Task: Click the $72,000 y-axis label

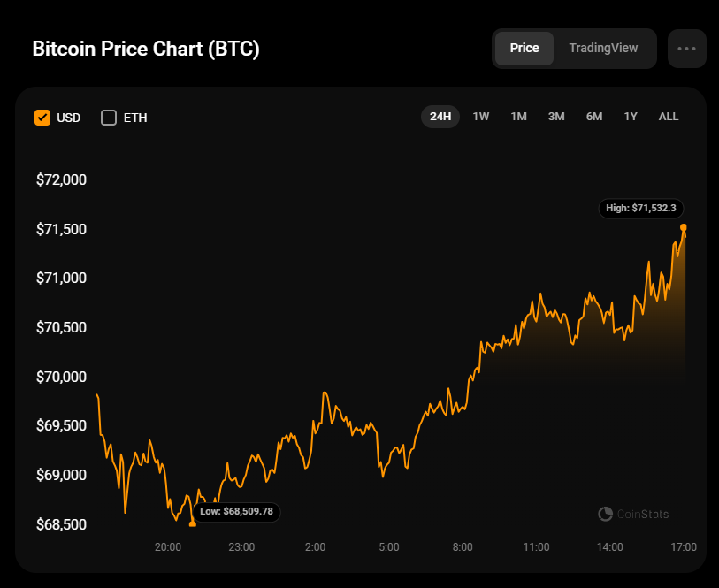Action: coord(61,179)
